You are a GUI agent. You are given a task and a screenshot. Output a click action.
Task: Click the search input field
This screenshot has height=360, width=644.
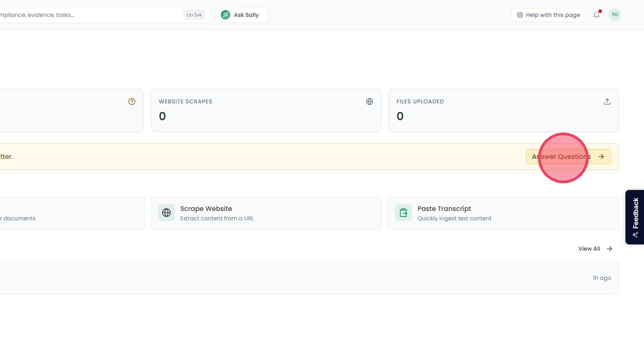click(x=105, y=15)
